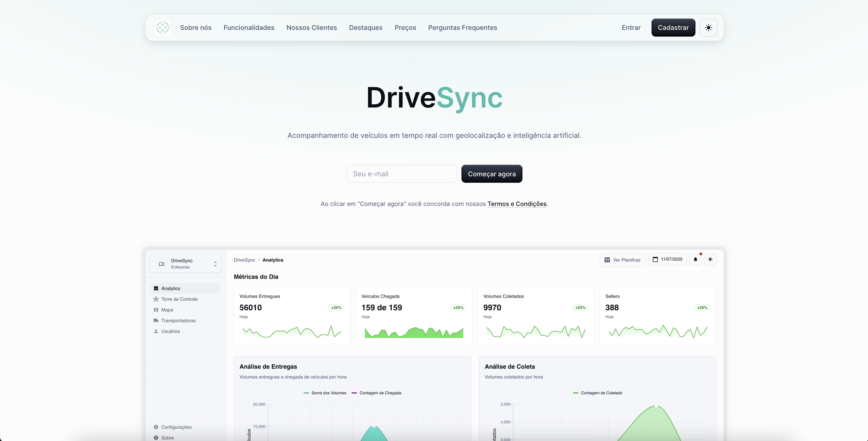The height and width of the screenshot is (441, 868).
Task: Open Configurações gear in the sidebar
Action: point(156,427)
